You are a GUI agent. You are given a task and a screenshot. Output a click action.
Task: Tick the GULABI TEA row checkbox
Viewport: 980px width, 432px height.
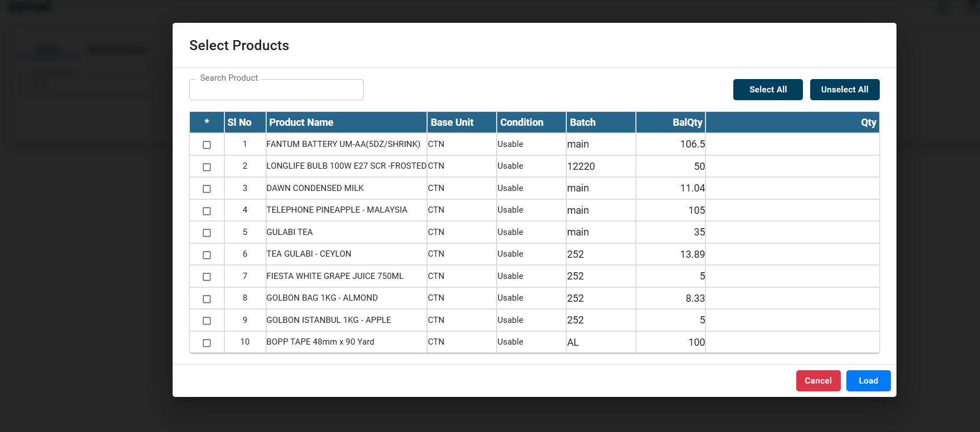coord(207,233)
